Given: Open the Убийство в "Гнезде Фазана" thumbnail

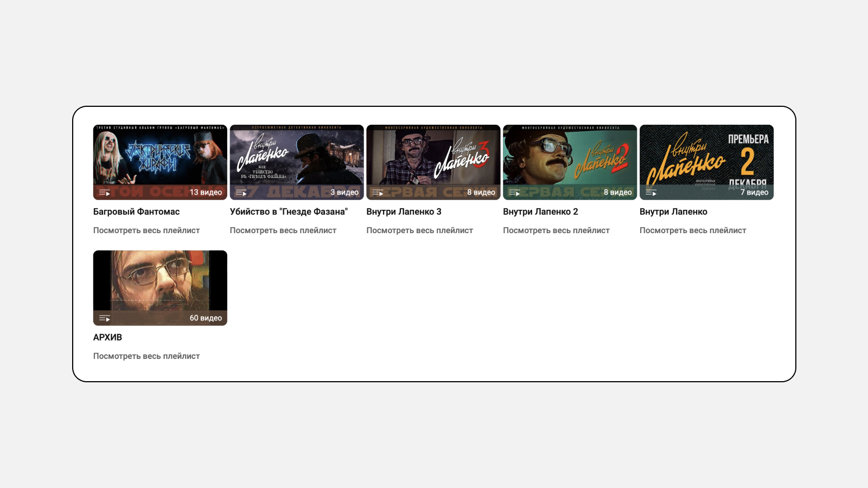Looking at the screenshot, I should (x=297, y=162).
